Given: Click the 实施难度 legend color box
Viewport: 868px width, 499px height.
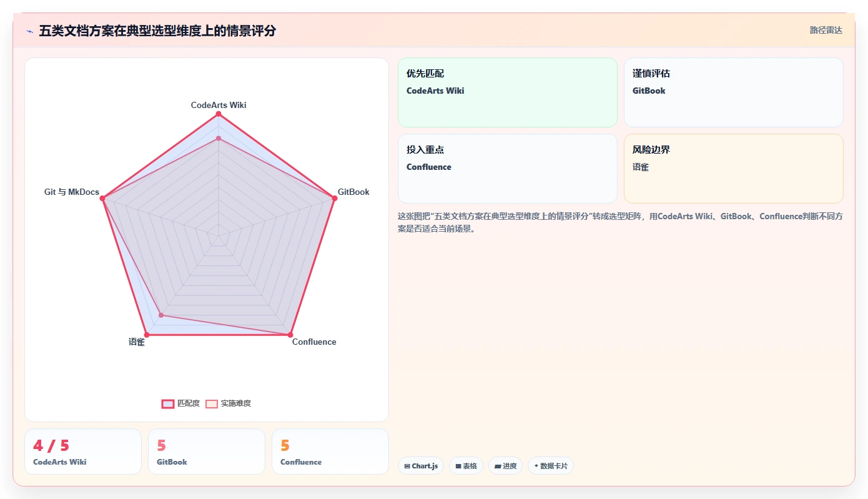Looking at the screenshot, I should point(212,403).
